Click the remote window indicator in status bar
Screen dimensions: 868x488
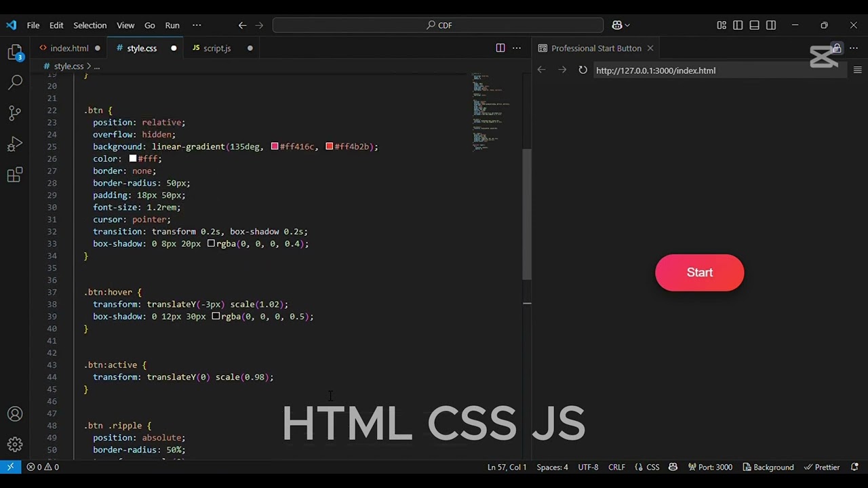click(10, 467)
